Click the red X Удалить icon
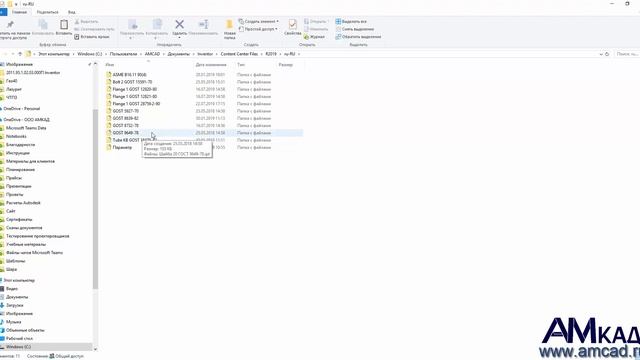 coord(179,24)
